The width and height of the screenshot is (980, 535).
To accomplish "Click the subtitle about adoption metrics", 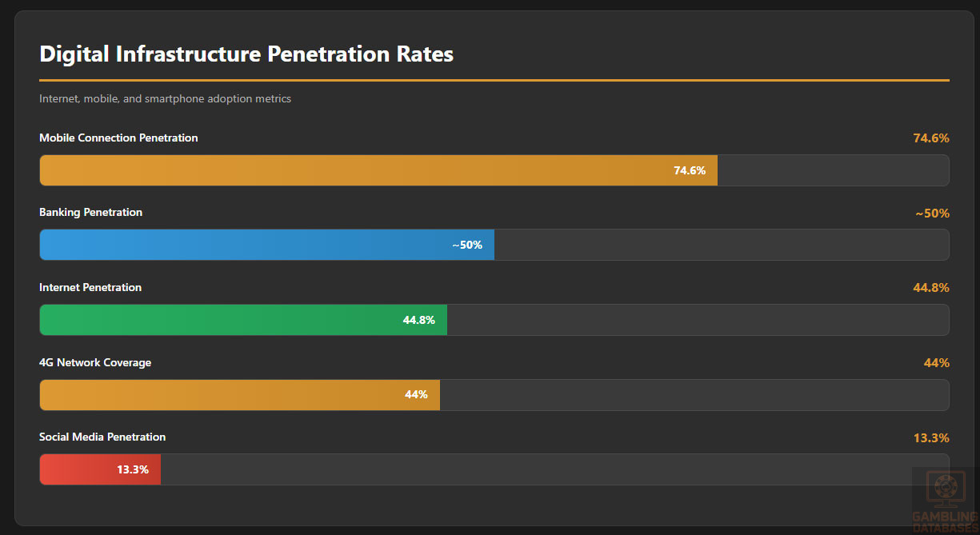I will [x=165, y=99].
